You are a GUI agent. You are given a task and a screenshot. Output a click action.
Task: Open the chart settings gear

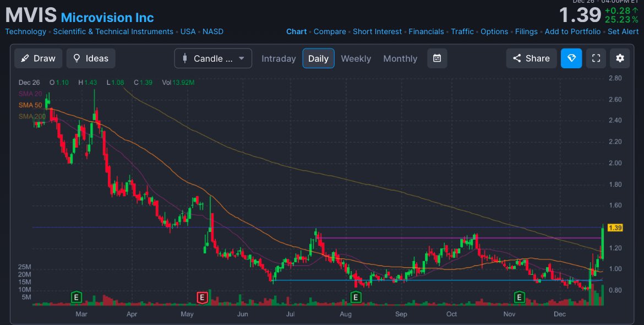[x=620, y=58]
